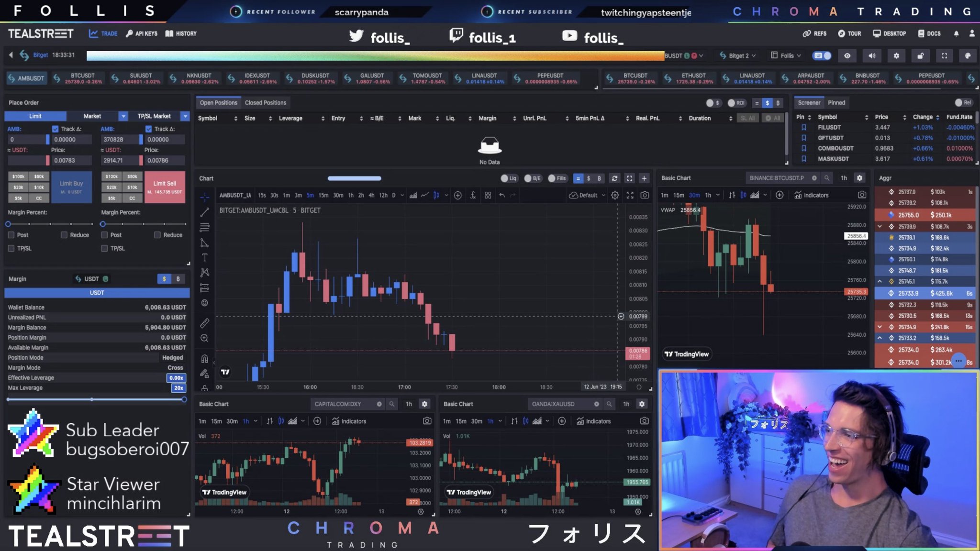The image size is (980, 551).
Task: Click the layout grid icon in main chart toolbar
Action: pyautogui.click(x=488, y=195)
